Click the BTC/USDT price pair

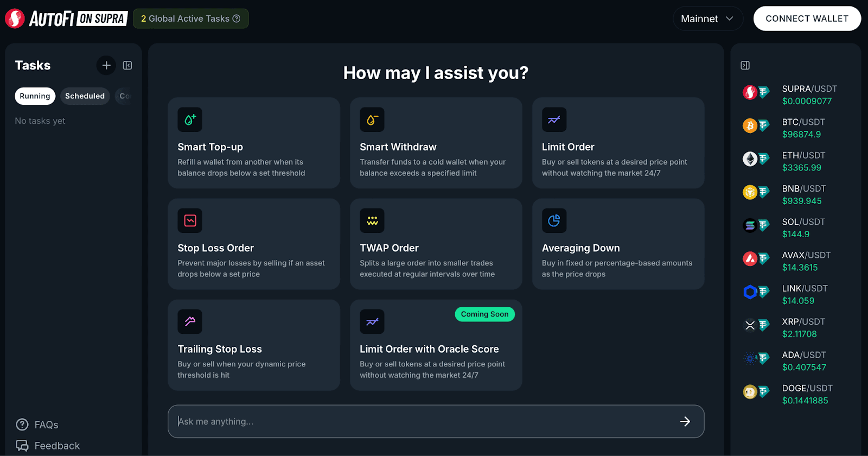click(x=803, y=128)
